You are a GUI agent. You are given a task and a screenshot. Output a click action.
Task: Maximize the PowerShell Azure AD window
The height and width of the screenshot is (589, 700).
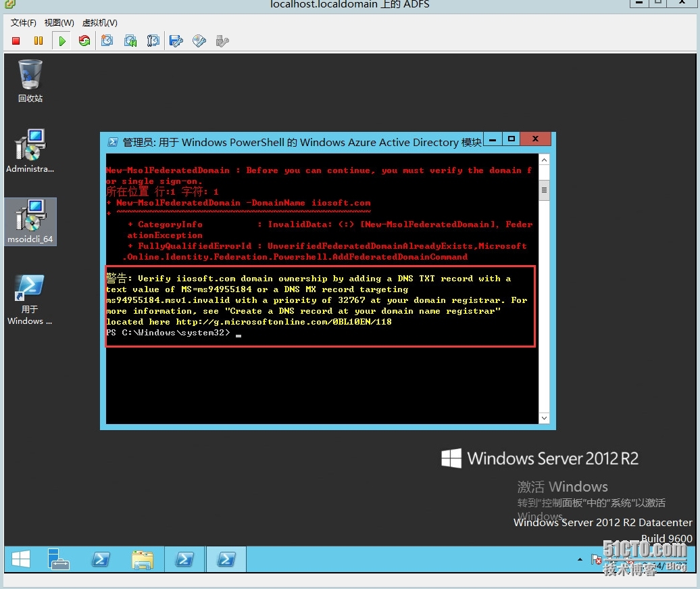click(x=511, y=139)
